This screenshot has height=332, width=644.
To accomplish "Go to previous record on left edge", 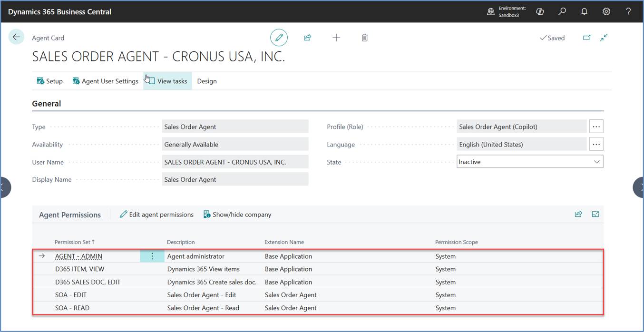I will [5, 187].
